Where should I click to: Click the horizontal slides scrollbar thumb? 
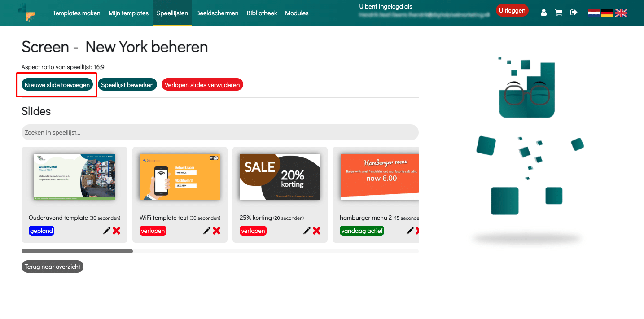77,251
